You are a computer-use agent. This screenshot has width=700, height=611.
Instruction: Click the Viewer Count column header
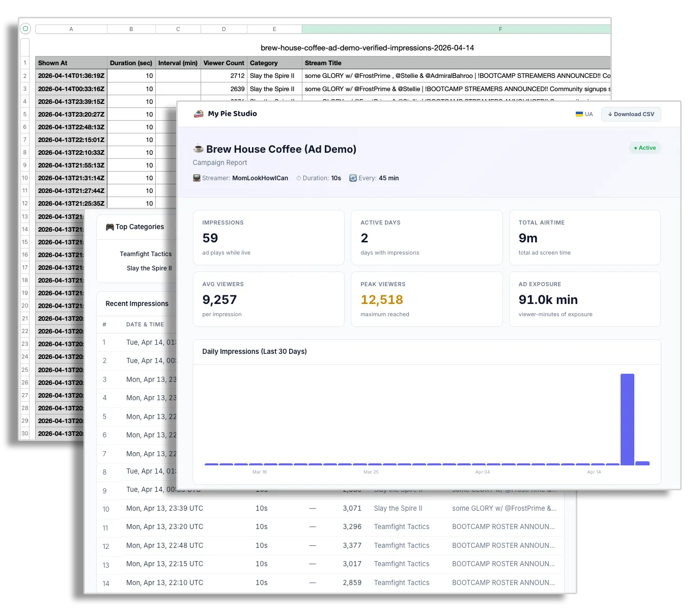tap(223, 63)
